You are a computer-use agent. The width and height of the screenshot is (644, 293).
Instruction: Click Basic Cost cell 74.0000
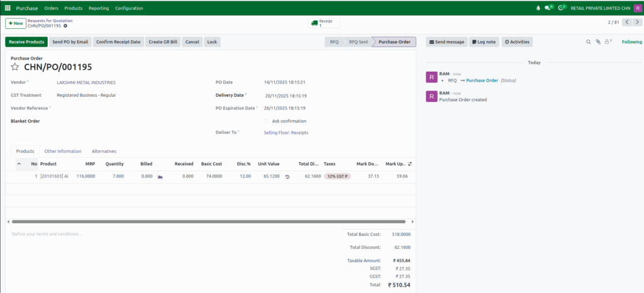[x=214, y=177]
